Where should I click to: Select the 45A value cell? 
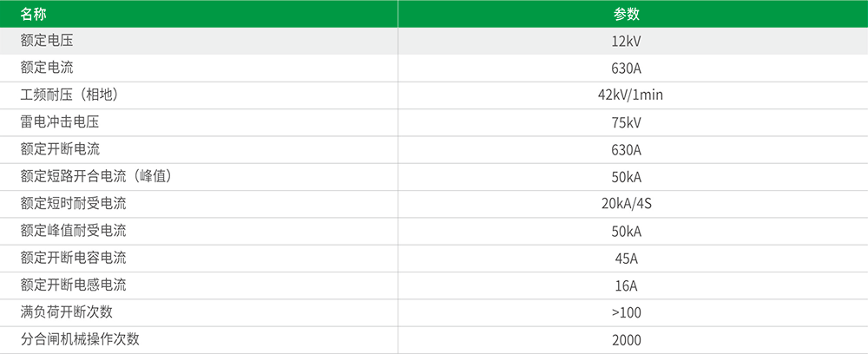point(626,259)
